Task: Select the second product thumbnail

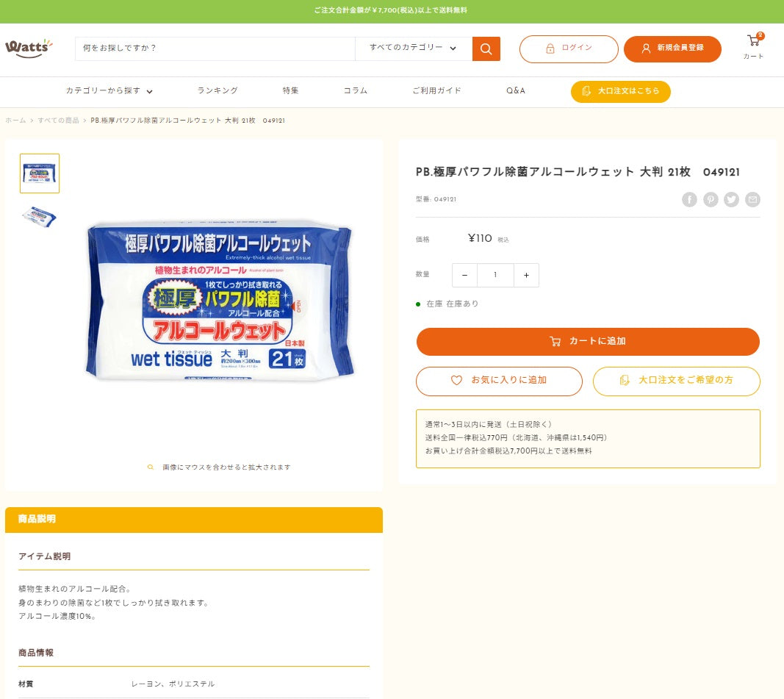Action: tap(40, 216)
